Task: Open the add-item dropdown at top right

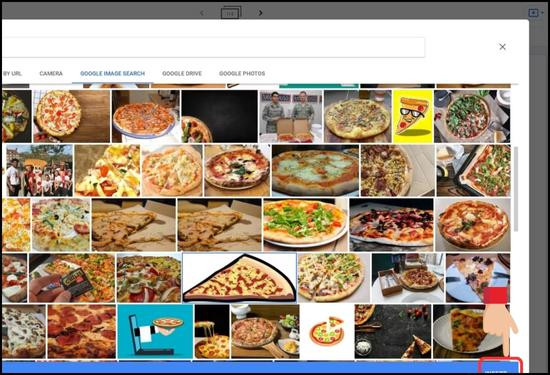Action: [x=536, y=13]
